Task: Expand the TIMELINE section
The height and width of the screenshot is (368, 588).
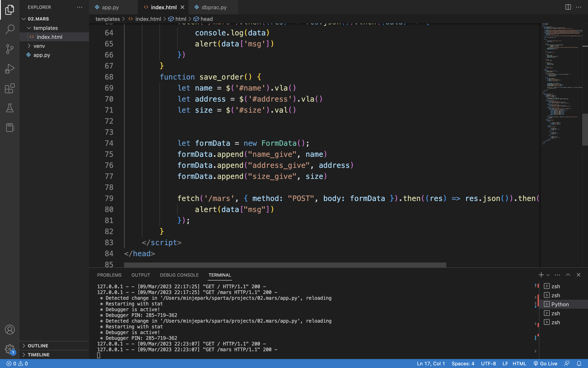Action: point(55,355)
